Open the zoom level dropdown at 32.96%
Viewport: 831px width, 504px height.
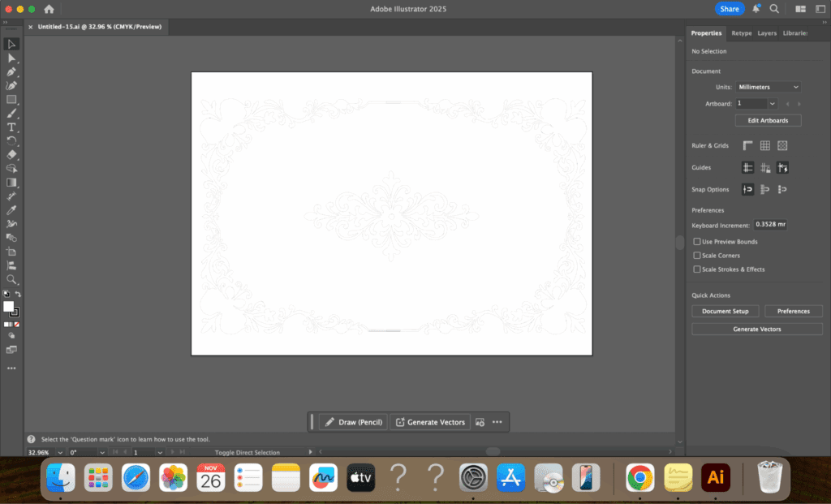coord(60,452)
